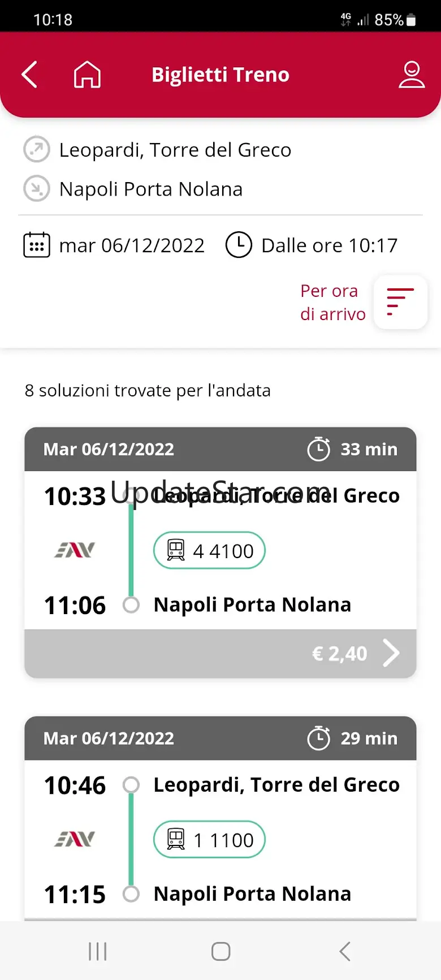Select train 1 1100 badge
441x980 pixels.
coord(209,840)
